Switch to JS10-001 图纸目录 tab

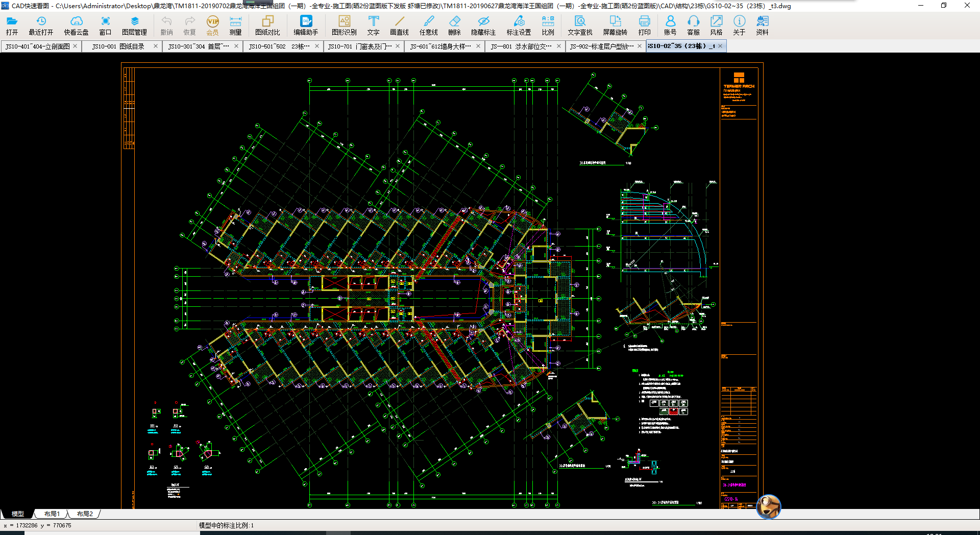tap(118, 46)
